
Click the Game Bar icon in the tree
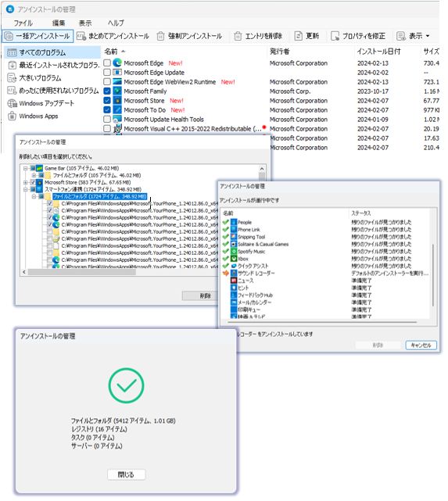(40, 168)
